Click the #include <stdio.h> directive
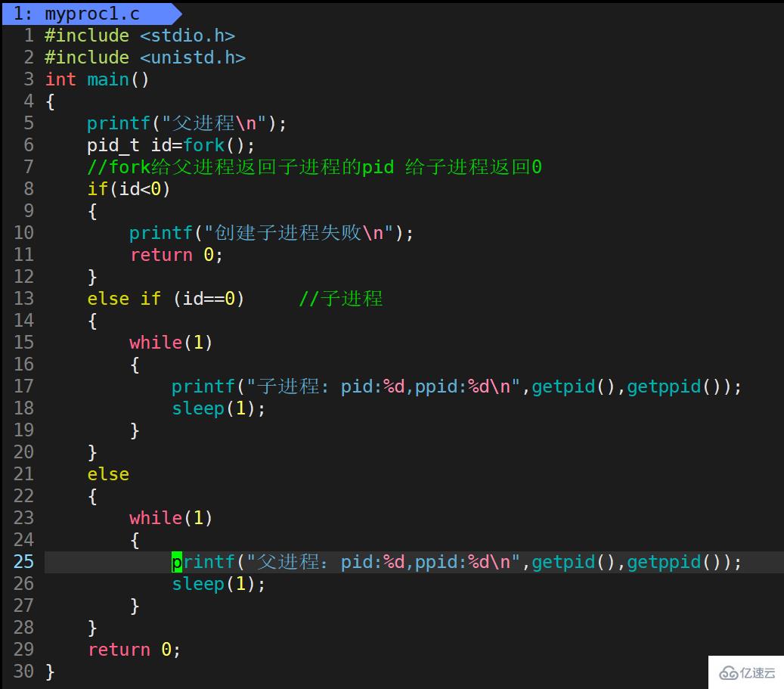The image size is (784, 689). [x=139, y=35]
